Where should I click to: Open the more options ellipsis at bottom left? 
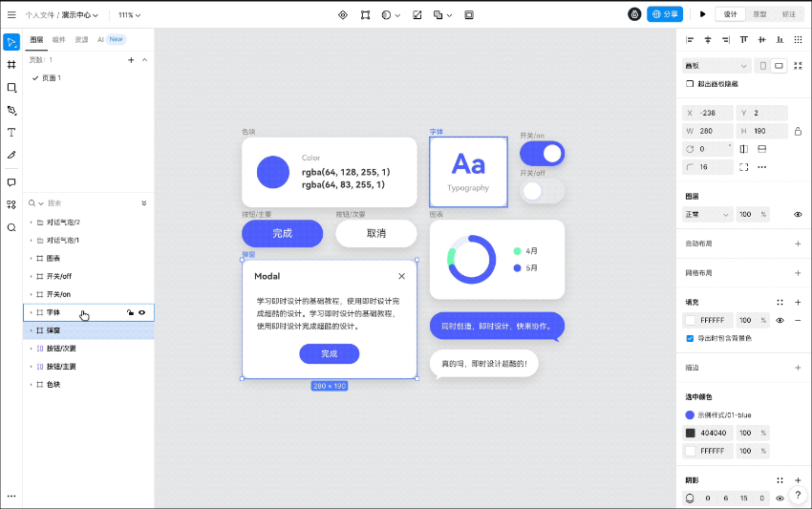[x=11, y=496]
